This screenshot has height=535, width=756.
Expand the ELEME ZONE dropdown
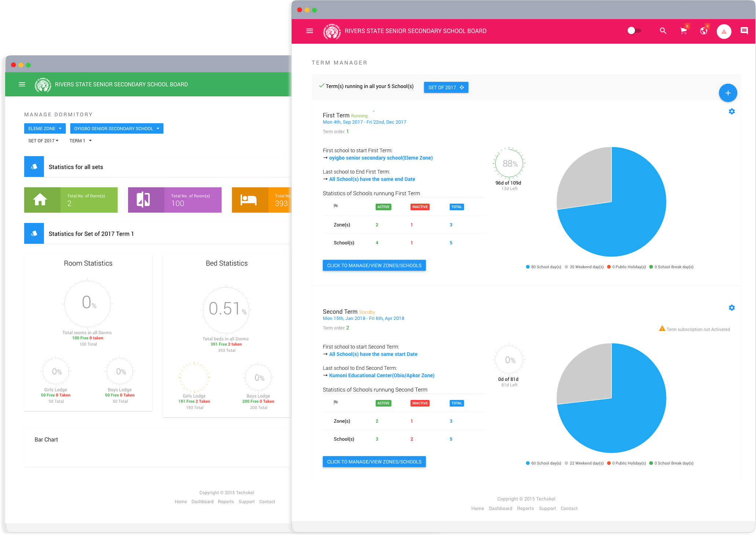45,128
